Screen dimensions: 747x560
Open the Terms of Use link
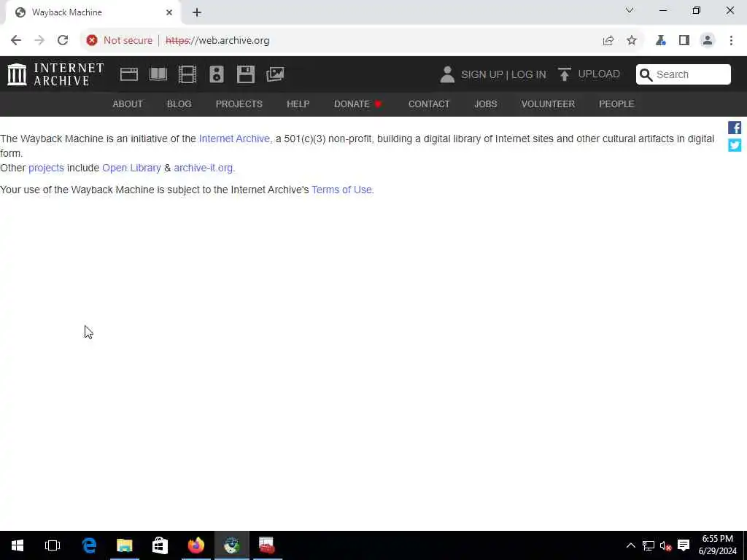[x=341, y=190]
